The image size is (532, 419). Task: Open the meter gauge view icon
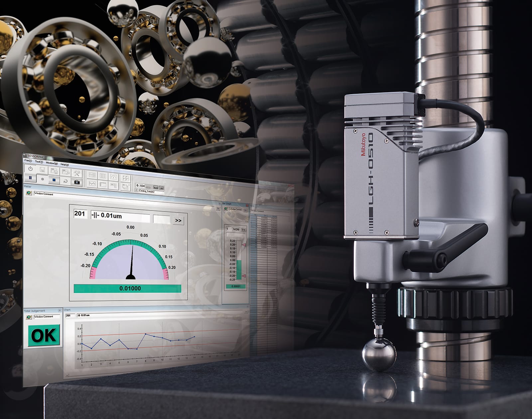114,177
